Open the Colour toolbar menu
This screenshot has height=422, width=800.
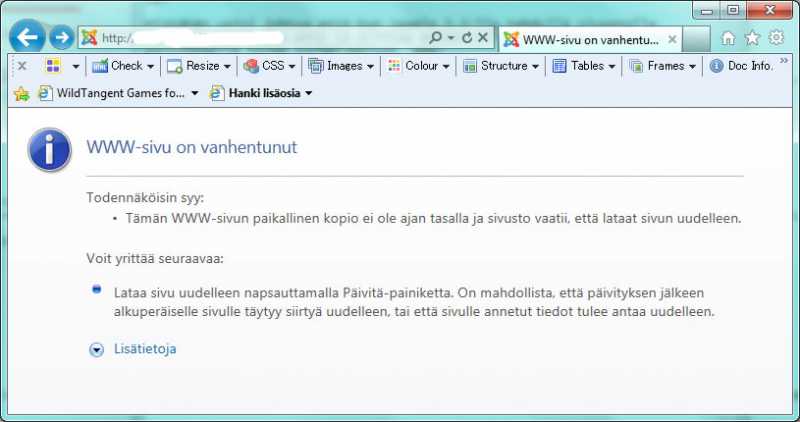(419, 66)
